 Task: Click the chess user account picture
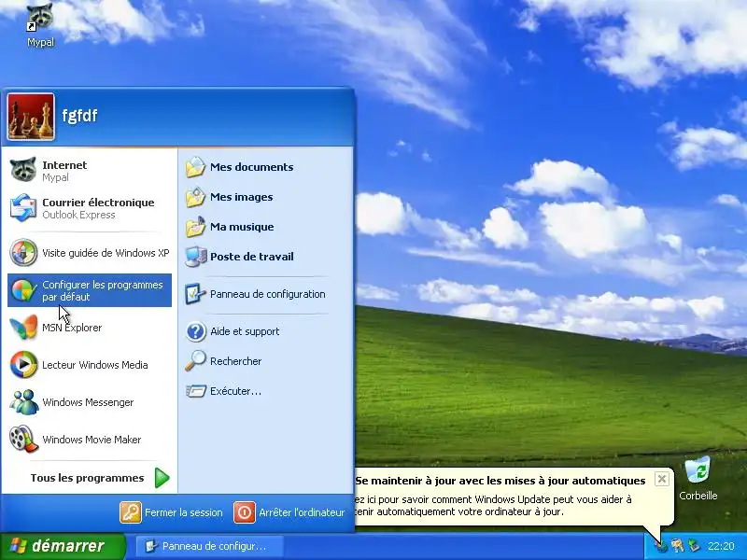coord(31,117)
